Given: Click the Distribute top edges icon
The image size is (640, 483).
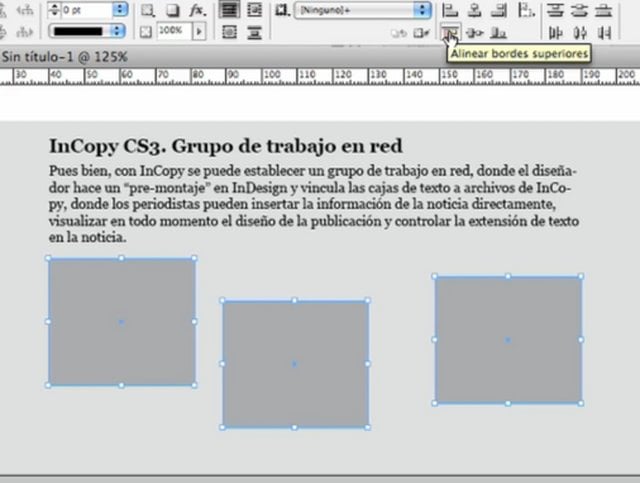Looking at the screenshot, I should 555,10.
